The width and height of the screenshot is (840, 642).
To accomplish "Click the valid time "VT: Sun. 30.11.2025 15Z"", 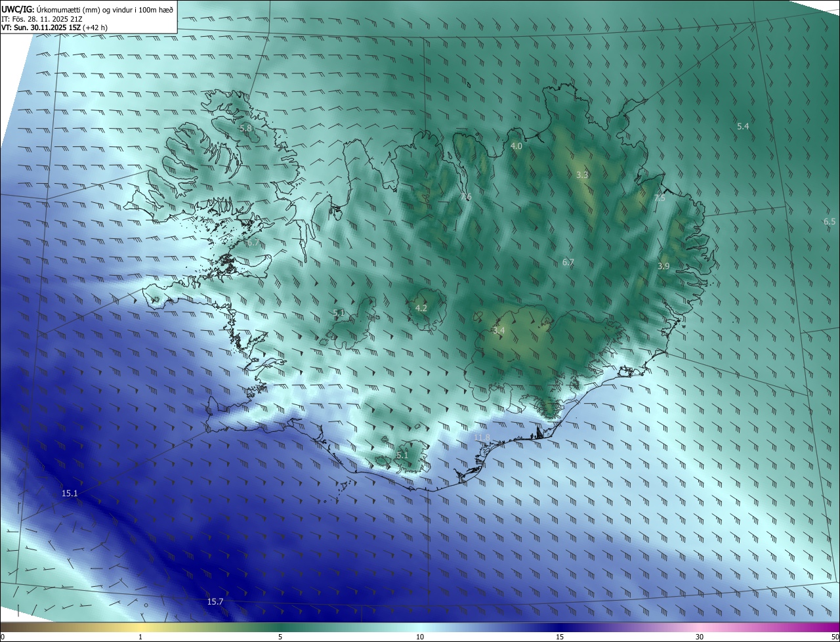I will [41, 28].
